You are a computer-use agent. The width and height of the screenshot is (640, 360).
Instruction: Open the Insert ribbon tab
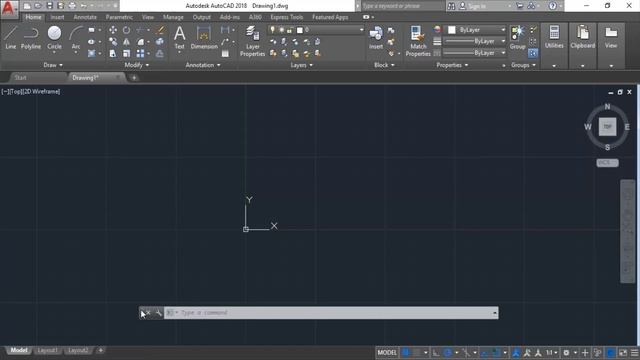tap(57, 17)
